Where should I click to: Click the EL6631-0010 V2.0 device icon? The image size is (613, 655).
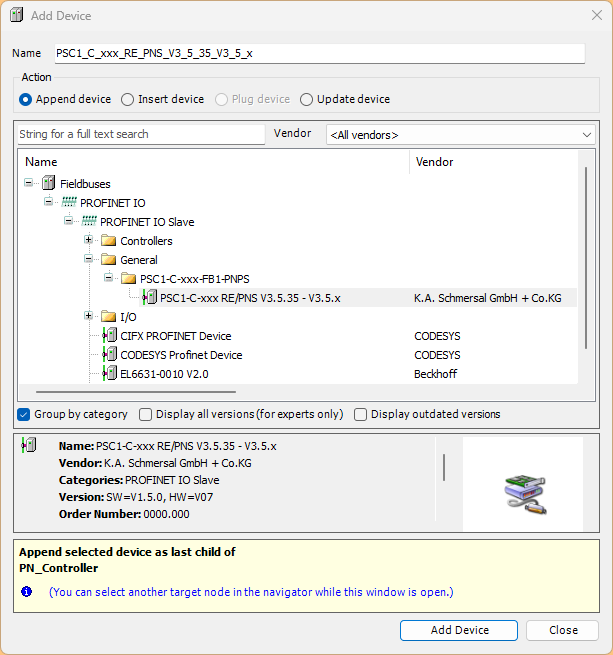tap(110, 373)
